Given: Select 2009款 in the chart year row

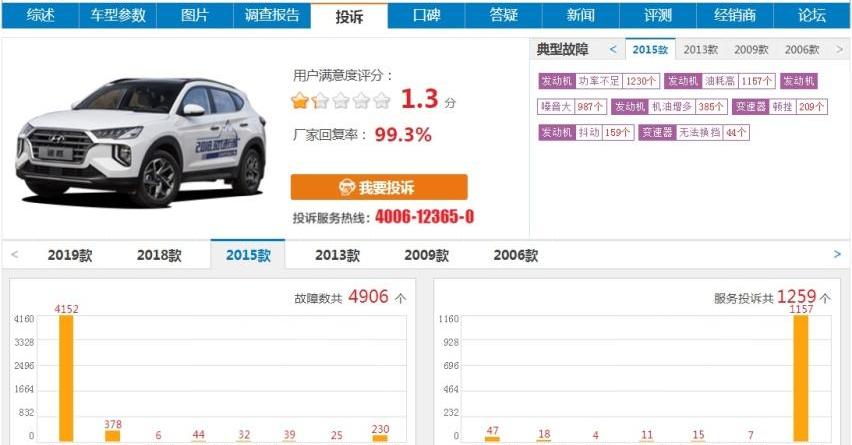Looking at the screenshot, I should pos(427,255).
